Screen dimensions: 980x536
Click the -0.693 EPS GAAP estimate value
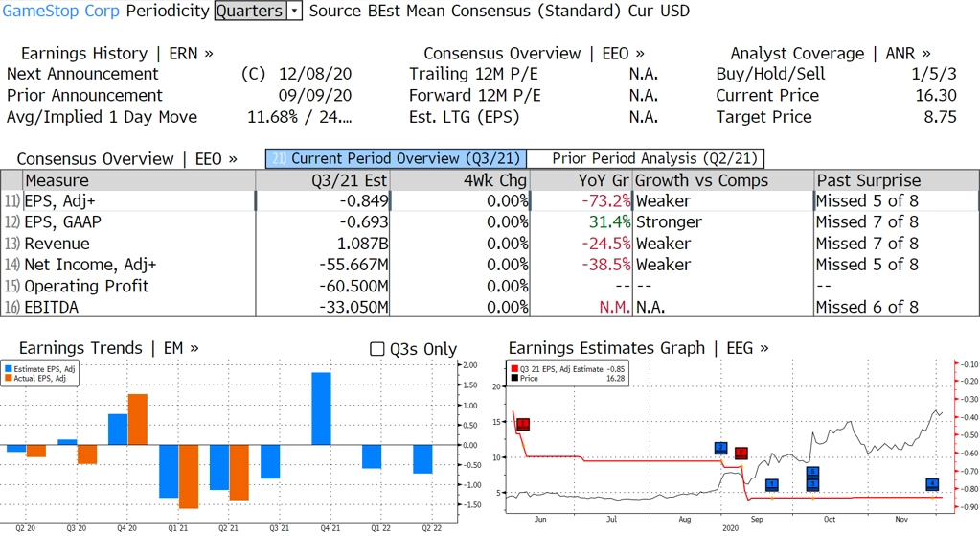click(x=364, y=222)
